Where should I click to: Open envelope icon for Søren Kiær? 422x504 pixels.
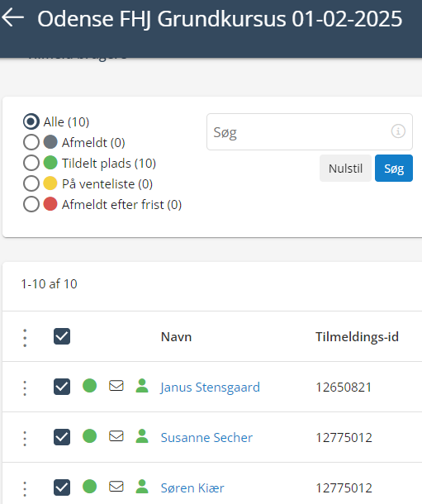point(116,487)
